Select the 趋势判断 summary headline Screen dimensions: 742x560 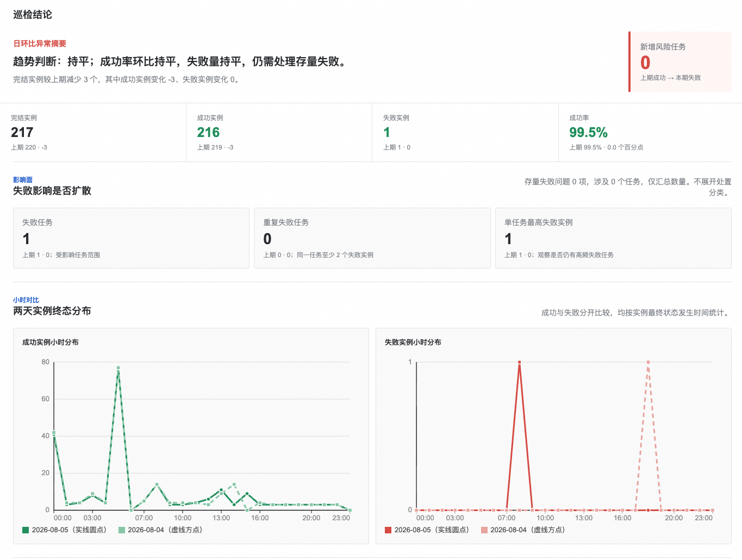pyautogui.click(x=181, y=61)
